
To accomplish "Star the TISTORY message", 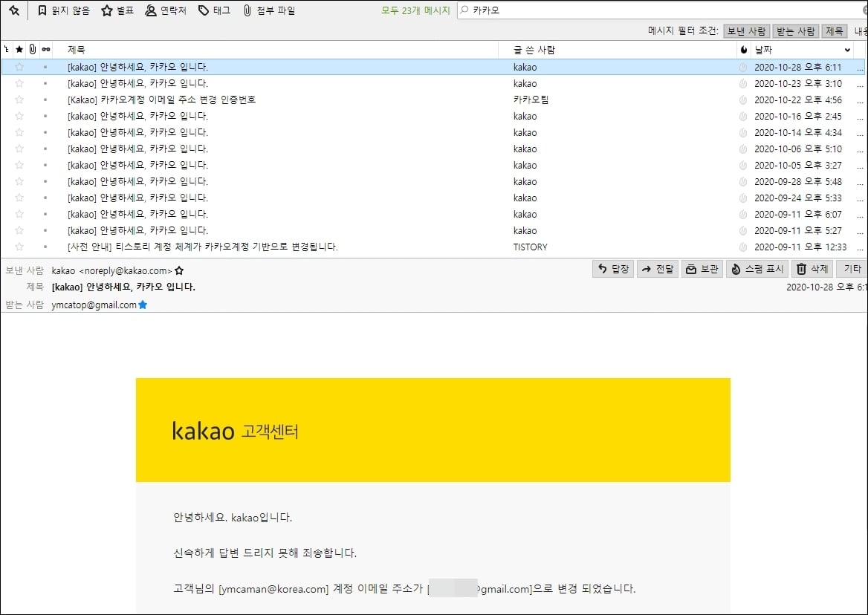I will click(19, 247).
